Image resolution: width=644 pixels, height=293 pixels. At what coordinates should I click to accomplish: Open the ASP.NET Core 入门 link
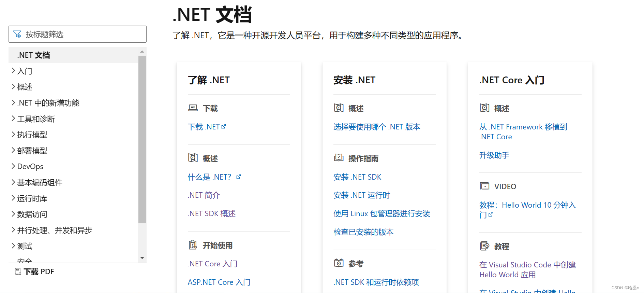[219, 282]
